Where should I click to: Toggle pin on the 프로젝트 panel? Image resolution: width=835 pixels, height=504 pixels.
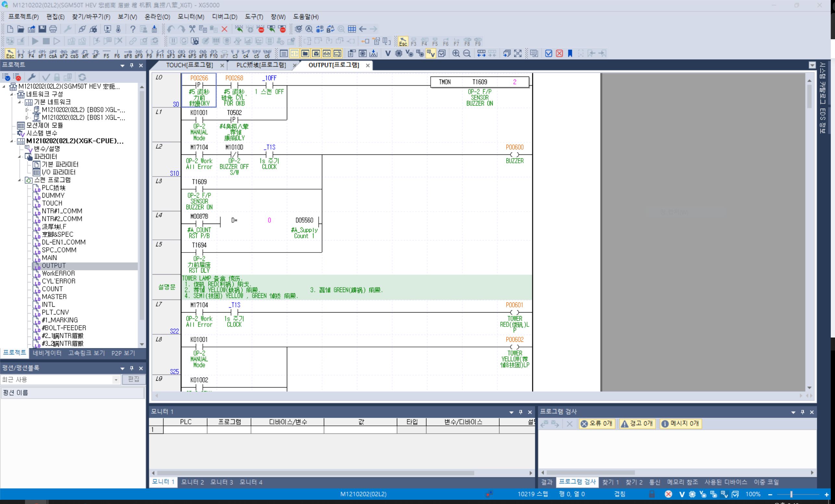(x=132, y=65)
